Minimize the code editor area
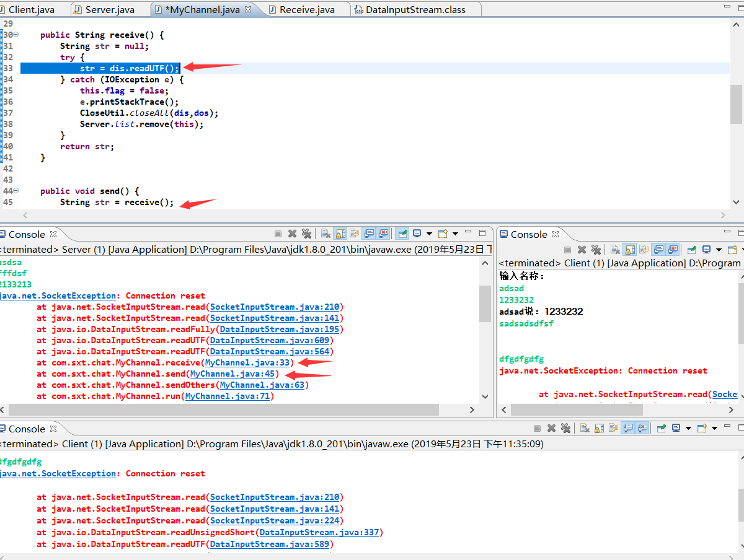744x560 pixels. point(727,6)
